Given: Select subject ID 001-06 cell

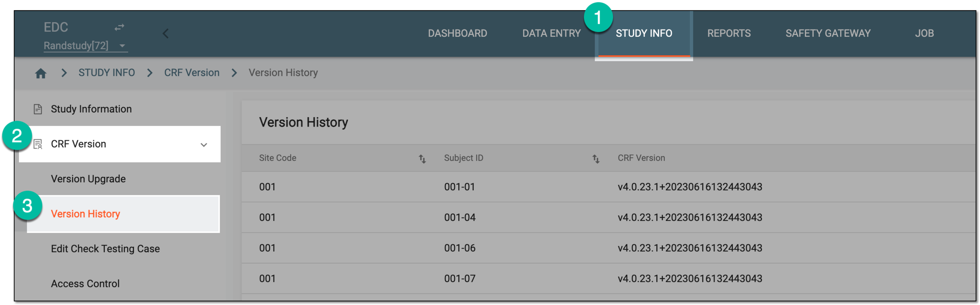Looking at the screenshot, I should [x=459, y=248].
